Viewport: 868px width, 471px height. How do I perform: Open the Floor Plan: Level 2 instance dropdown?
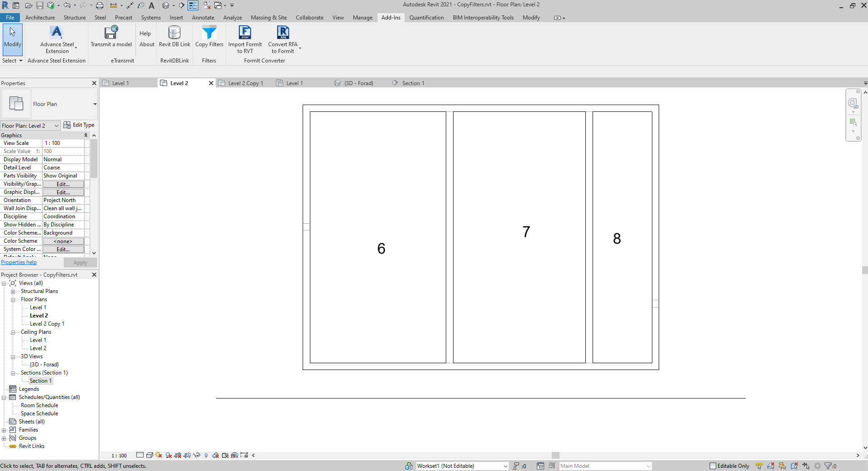tap(30, 125)
